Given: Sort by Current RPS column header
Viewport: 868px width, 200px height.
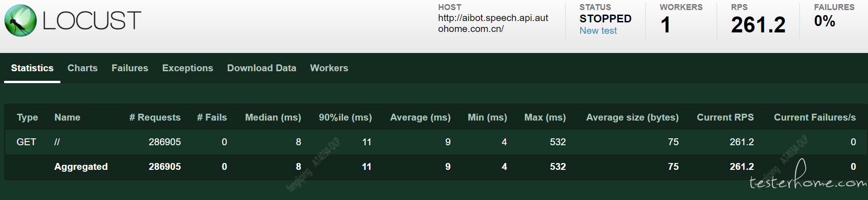Looking at the screenshot, I should [725, 117].
